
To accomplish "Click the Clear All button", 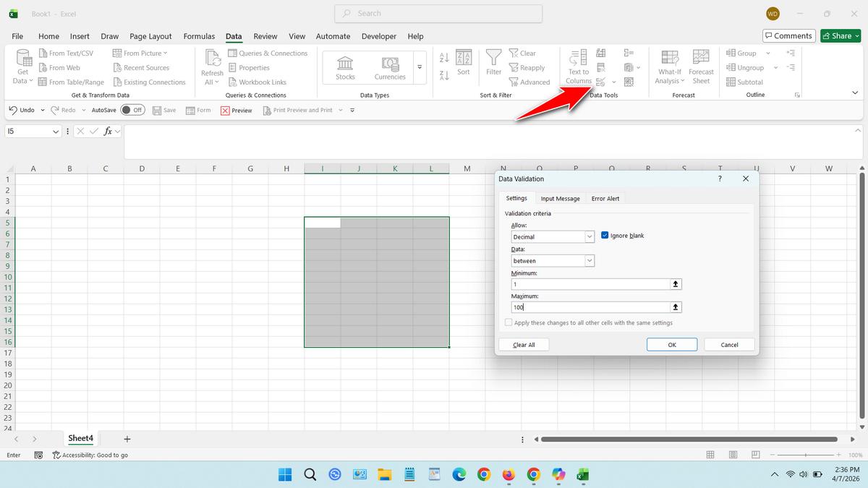I will pos(524,345).
